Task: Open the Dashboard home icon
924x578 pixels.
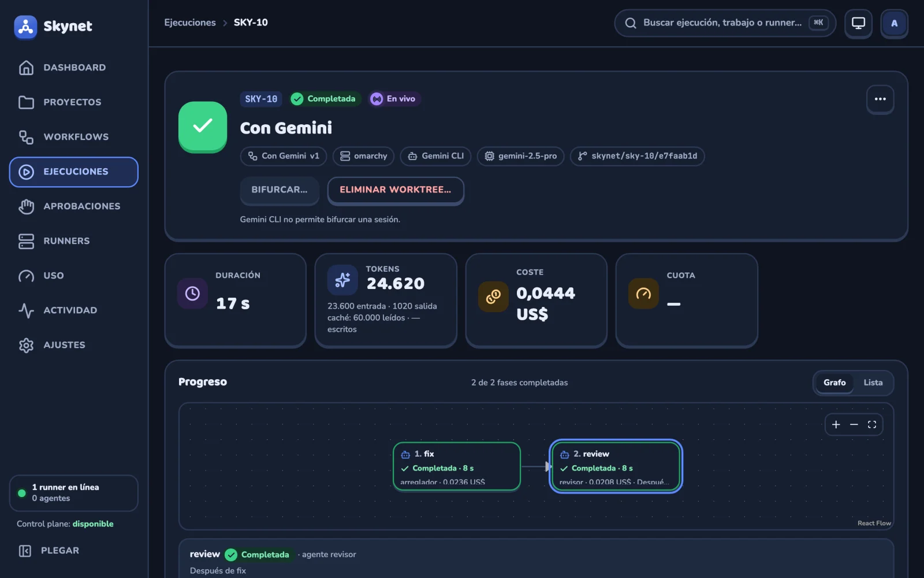Action: coord(26,68)
